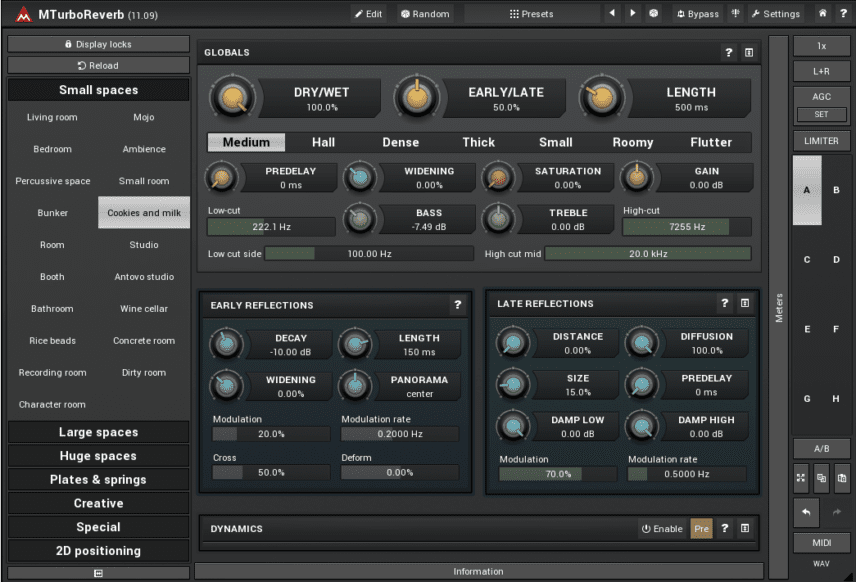Click the Low cut side slider
The image size is (856, 582).
(369, 254)
